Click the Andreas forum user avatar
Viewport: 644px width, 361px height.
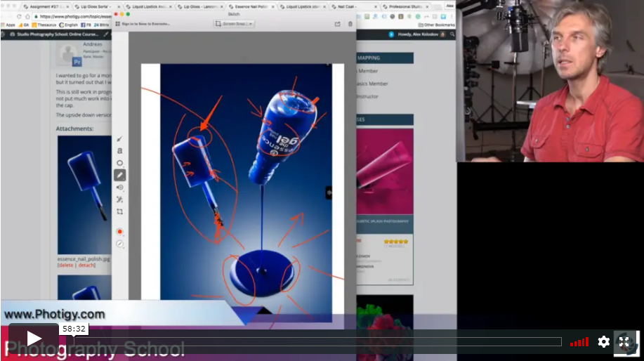coord(68,54)
